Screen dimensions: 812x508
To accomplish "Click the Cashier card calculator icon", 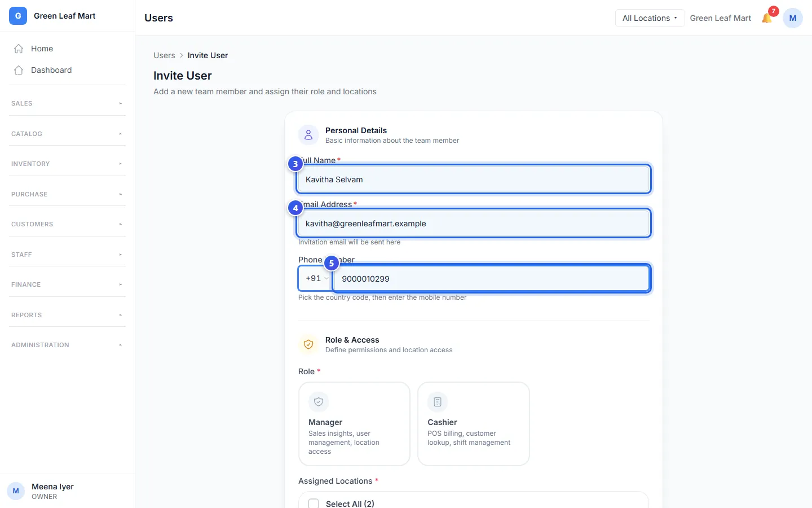I will pos(438,402).
